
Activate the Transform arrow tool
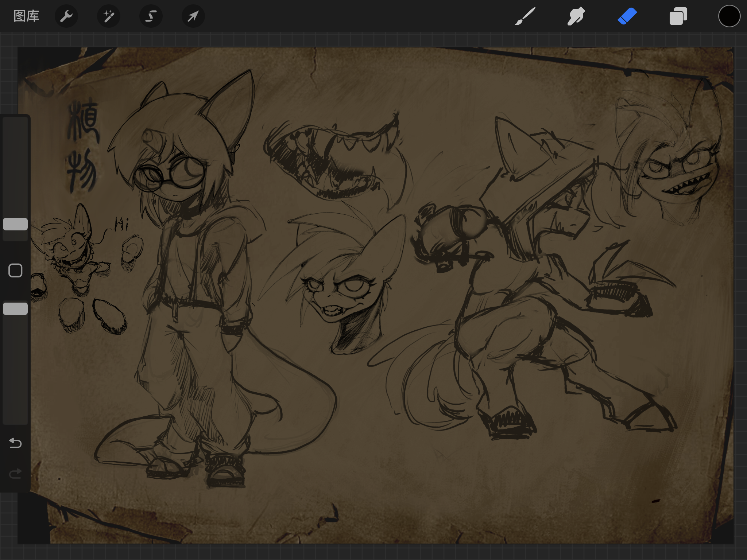coord(193,16)
